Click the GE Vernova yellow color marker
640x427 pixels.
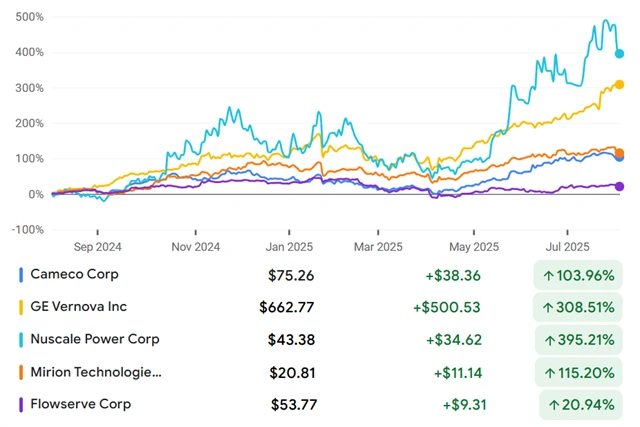[x=22, y=307]
